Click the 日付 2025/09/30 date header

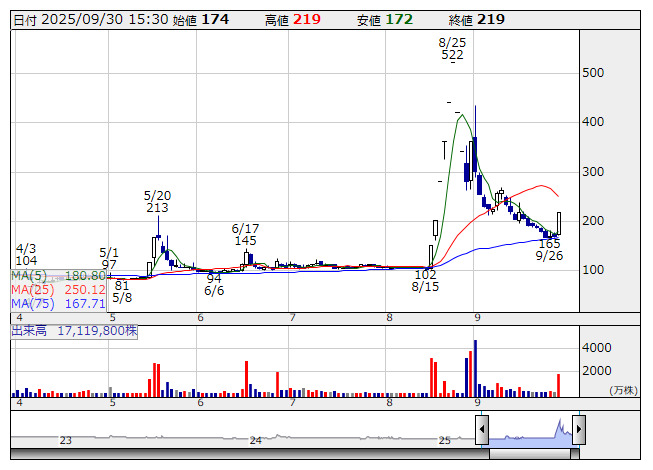coord(90,20)
